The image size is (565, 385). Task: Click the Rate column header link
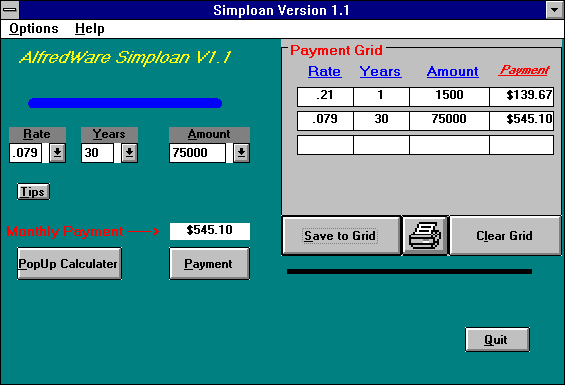pyautogui.click(x=324, y=71)
